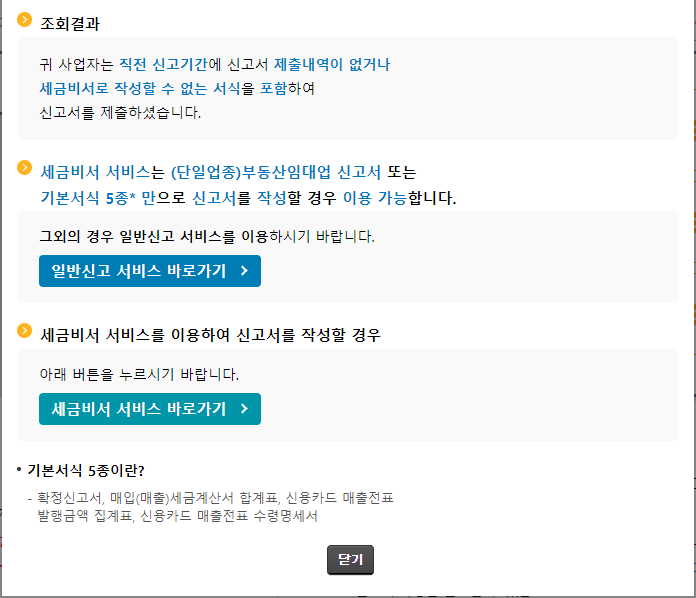Close the dialog with 닫기 button
This screenshot has height=598, width=696.
point(350,560)
